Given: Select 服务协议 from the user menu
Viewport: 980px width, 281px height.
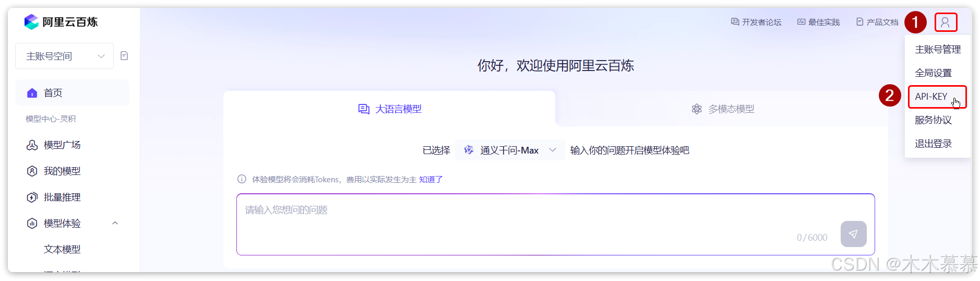Looking at the screenshot, I should click(x=938, y=120).
